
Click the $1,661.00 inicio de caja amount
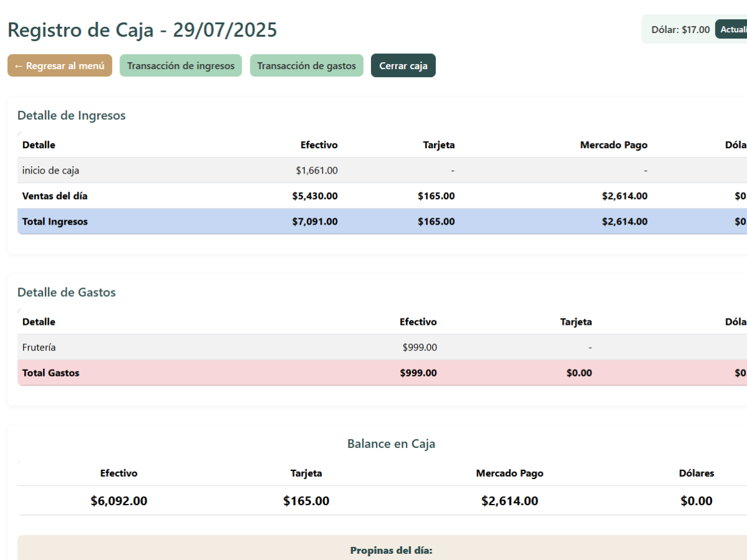316,170
